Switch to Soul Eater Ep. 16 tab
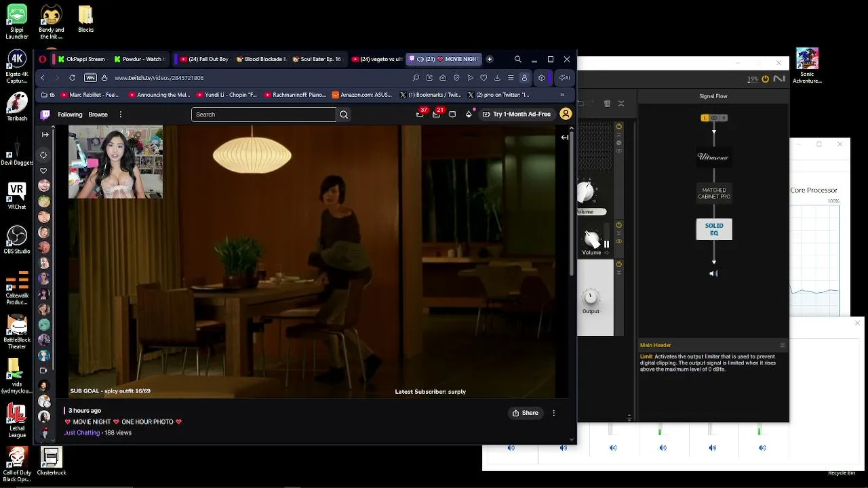868x488 pixels. coord(318,59)
